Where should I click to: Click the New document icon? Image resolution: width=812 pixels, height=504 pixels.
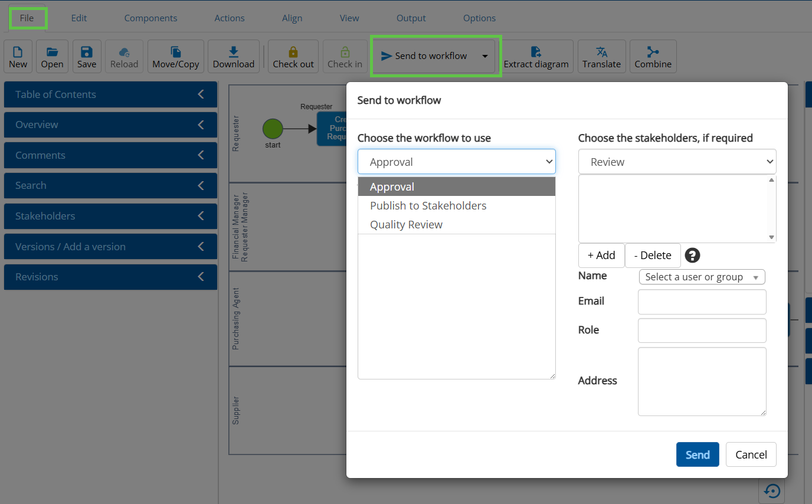[18, 52]
